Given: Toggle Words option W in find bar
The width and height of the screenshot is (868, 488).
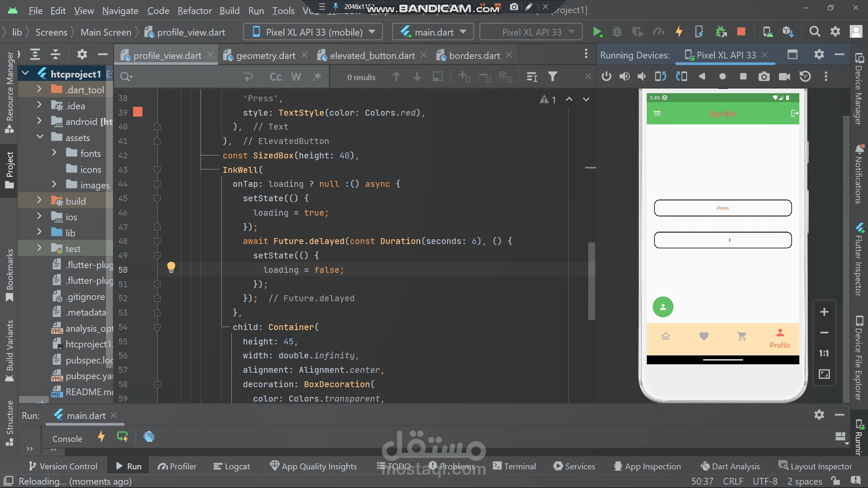Looking at the screenshot, I should coord(296,77).
